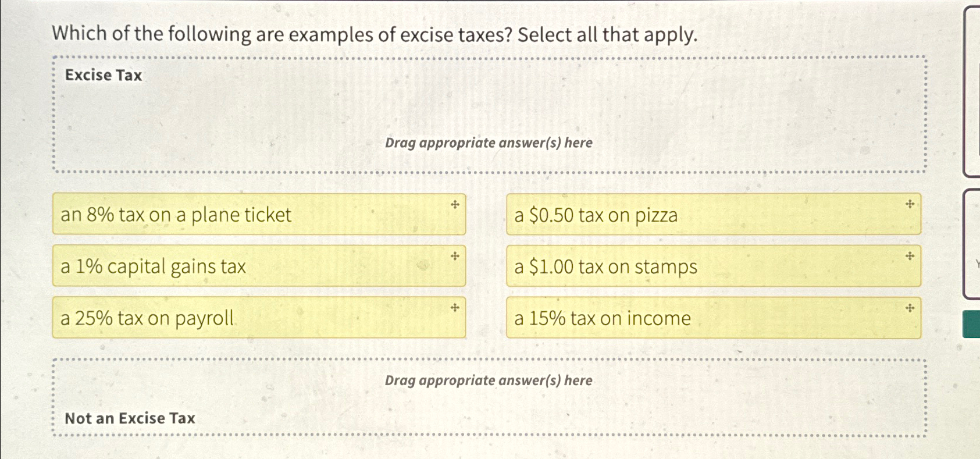Click the drag handle on the stamps tax tile
This screenshot has height=459, width=980.
pos(909,256)
